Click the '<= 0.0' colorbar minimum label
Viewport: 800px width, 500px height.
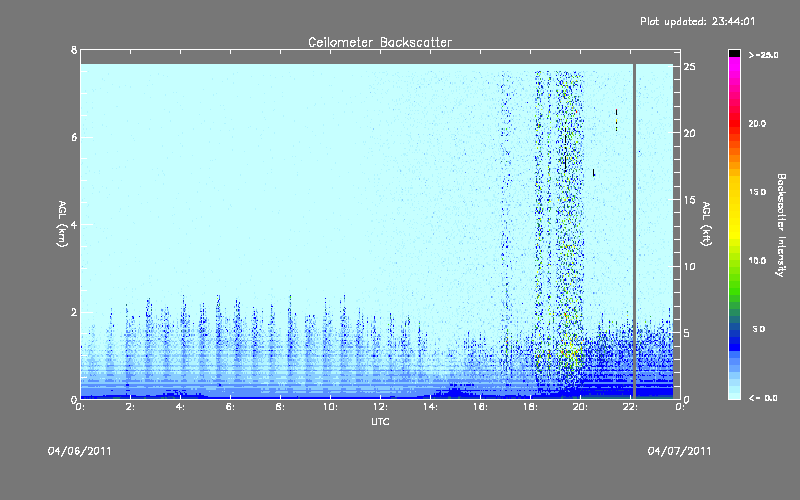(763, 397)
